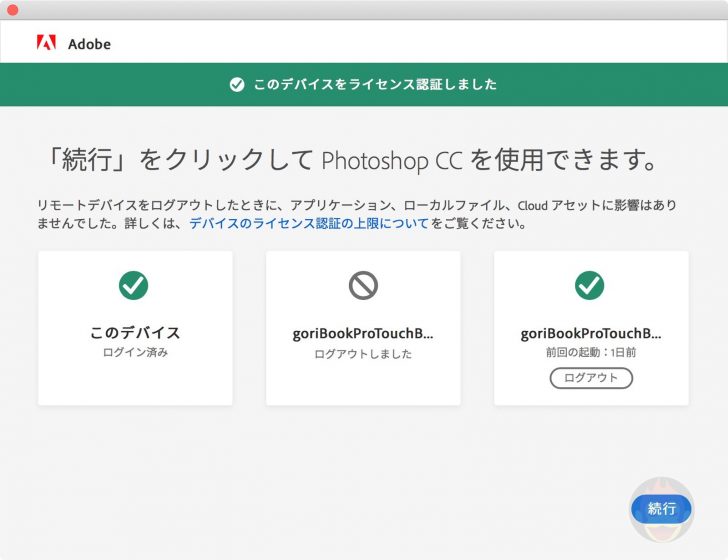
Task: Click the 前回の起動：1日前 text
Action: 591,354
